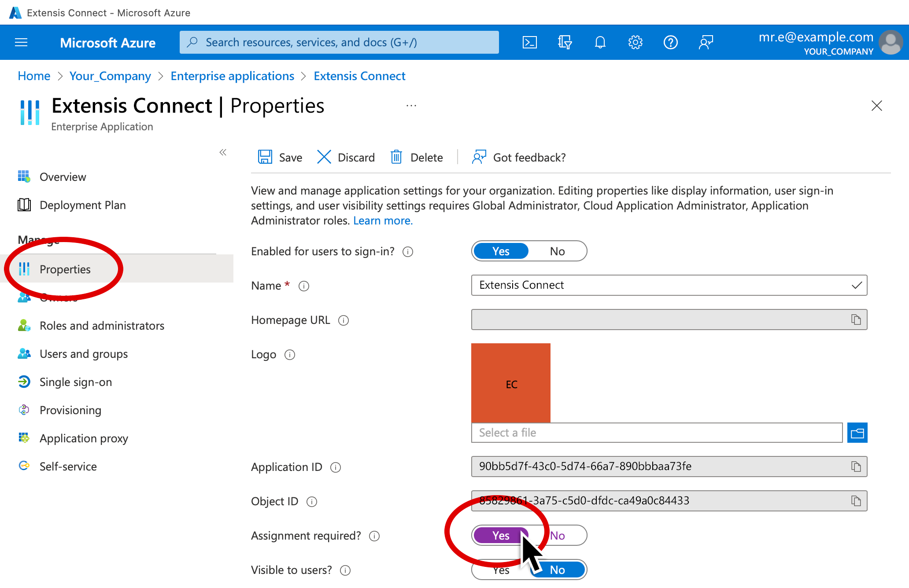Viewport: 909px width, 588px height.
Task: Open Users and groups
Action: coord(84,354)
